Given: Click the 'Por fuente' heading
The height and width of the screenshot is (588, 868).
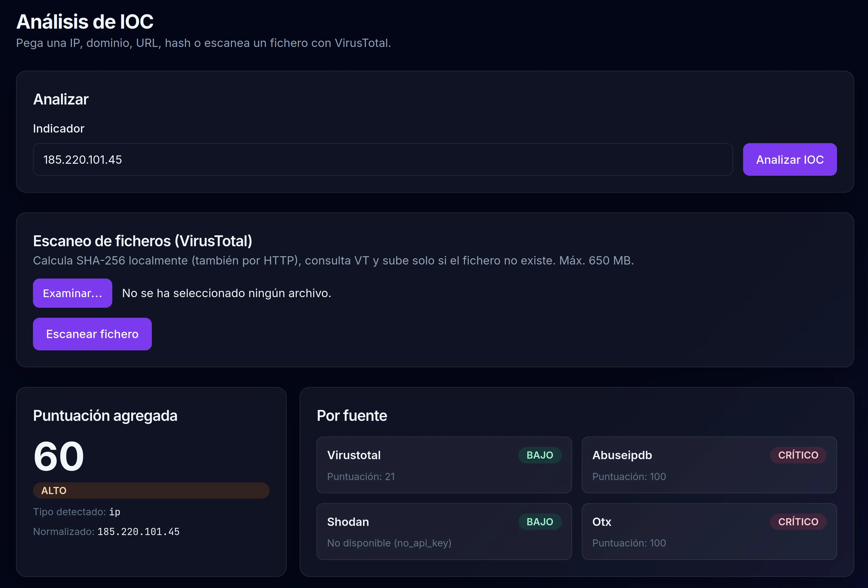Looking at the screenshot, I should click(352, 415).
